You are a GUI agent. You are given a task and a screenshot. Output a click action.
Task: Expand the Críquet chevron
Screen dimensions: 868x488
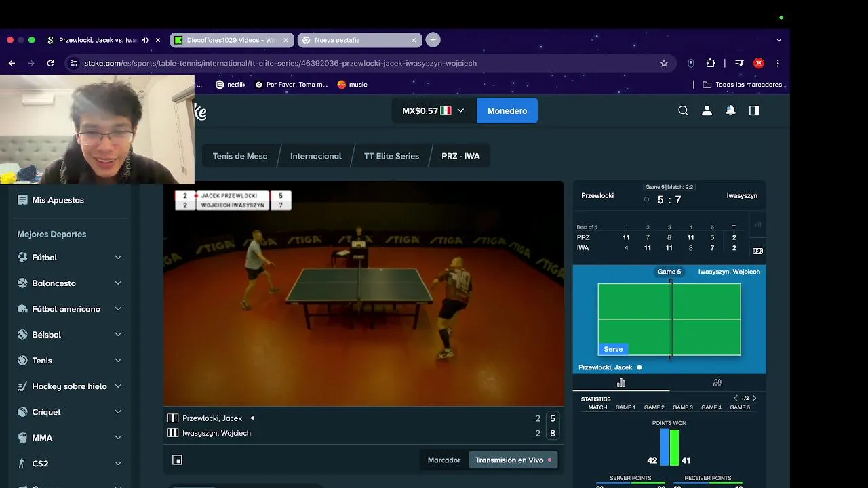[x=118, y=412]
